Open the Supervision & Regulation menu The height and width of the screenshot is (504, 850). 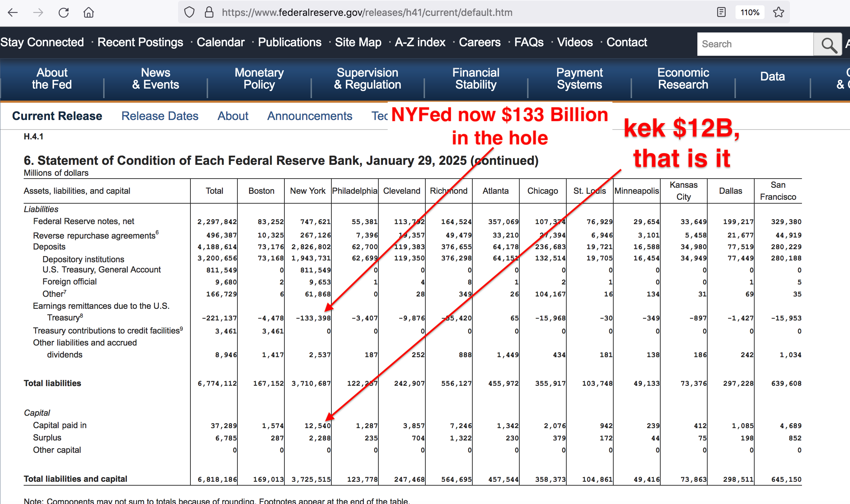coord(367,79)
